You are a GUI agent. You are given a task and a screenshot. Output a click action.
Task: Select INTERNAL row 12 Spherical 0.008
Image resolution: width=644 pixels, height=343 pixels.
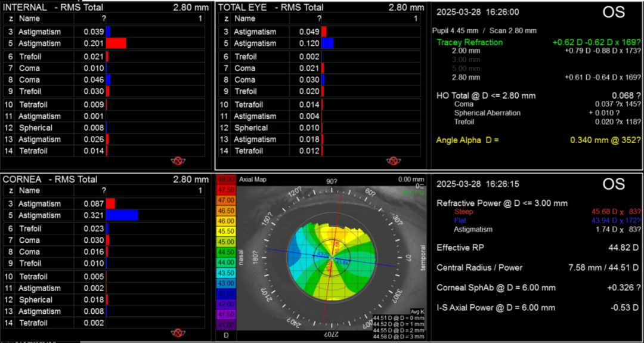pos(104,128)
